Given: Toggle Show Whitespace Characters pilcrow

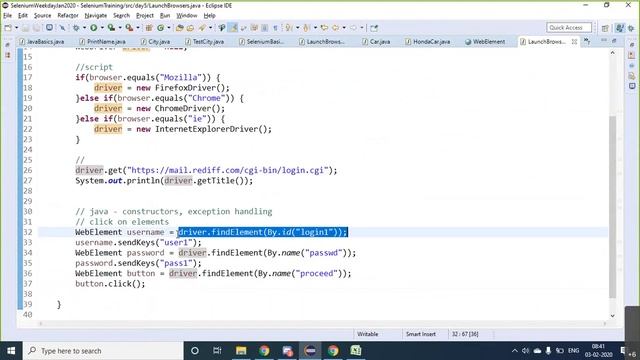Looking at the screenshot, I should pyautogui.click(x=276, y=28).
